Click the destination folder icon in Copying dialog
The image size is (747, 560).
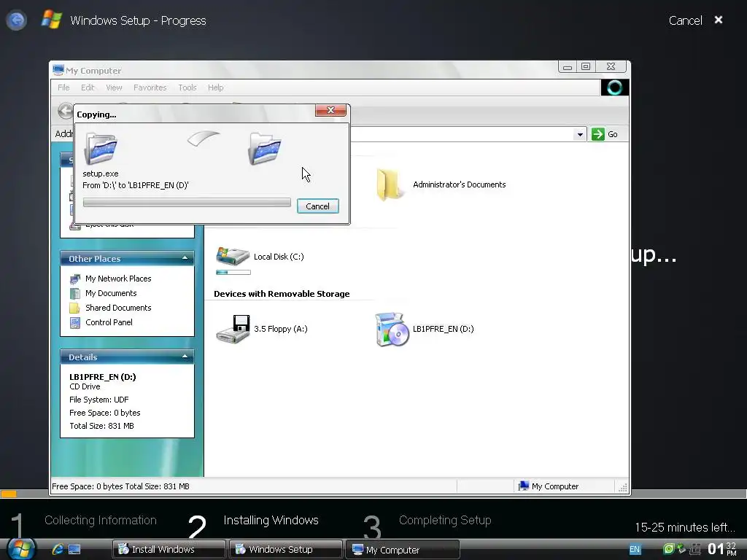coord(265,149)
